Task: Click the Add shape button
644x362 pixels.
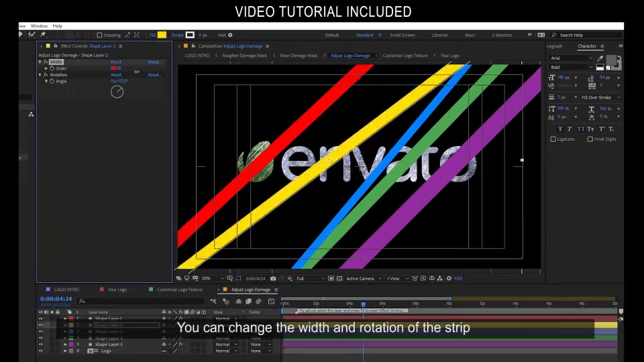Action: click(230, 36)
